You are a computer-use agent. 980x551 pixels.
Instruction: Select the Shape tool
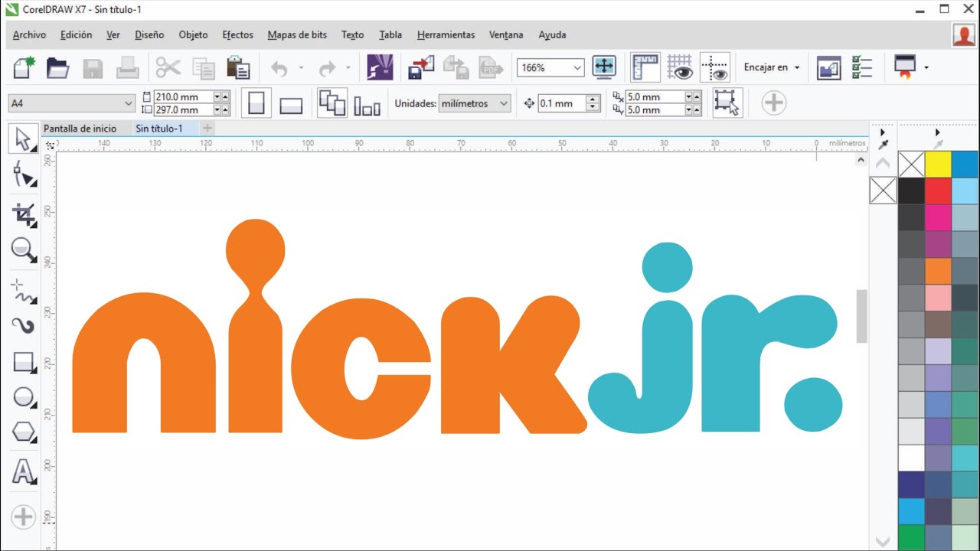[24, 175]
